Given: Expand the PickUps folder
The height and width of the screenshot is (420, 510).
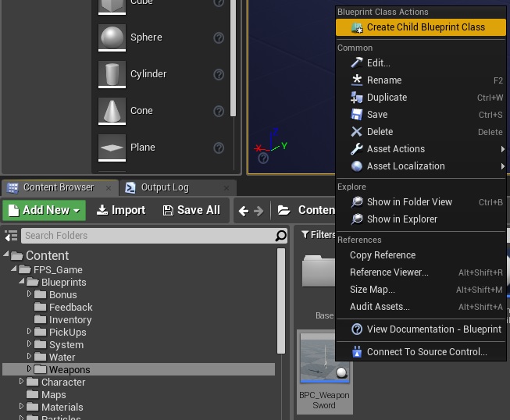Looking at the screenshot, I should [x=30, y=332].
